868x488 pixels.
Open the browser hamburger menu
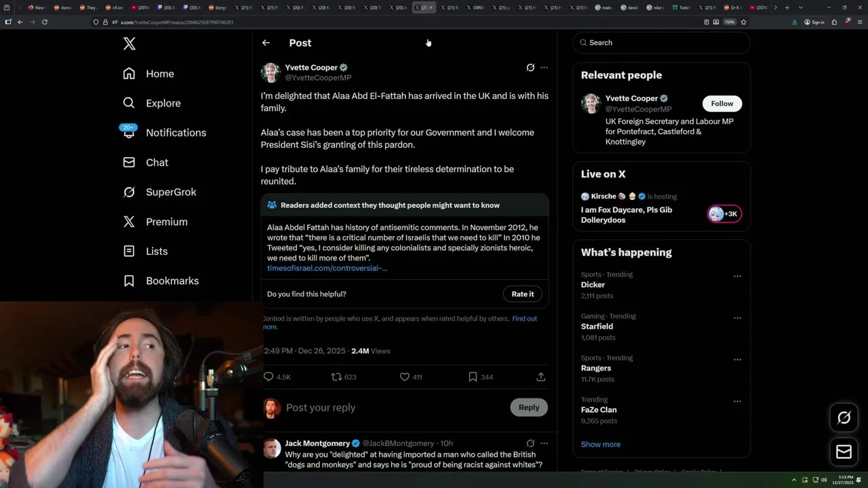click(x=859, y=22)
